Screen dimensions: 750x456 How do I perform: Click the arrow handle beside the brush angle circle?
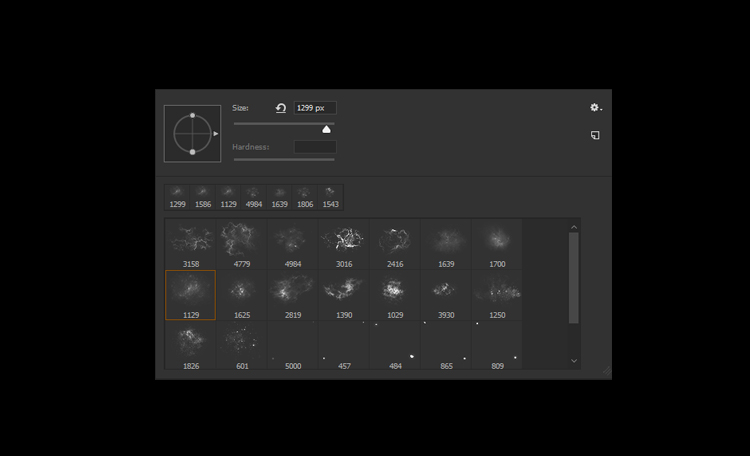pos(216,133)
